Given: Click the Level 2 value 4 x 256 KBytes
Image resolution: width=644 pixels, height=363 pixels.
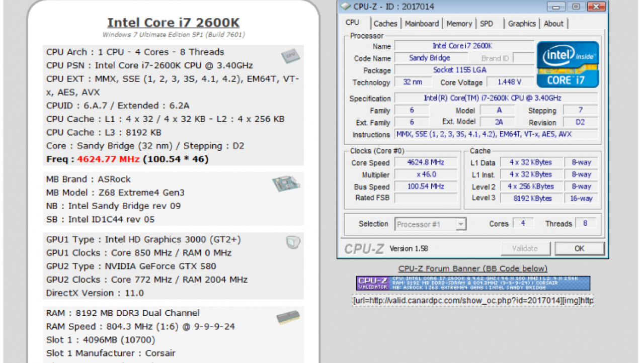Looking at the screenshot, I should (x=531, y=187).
